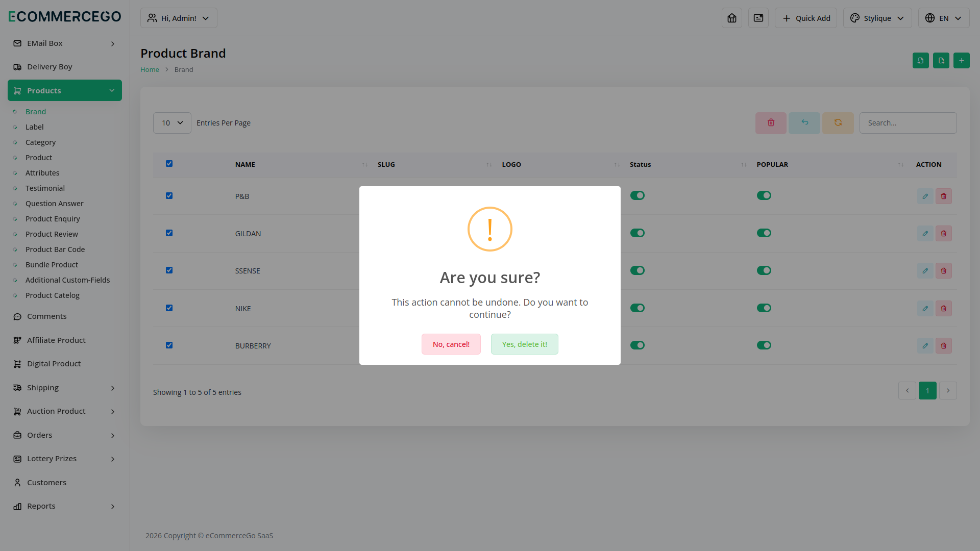This screenshot has width=980, height=551.
Task: Click the Quick Add button
Action: pos(806,18)
